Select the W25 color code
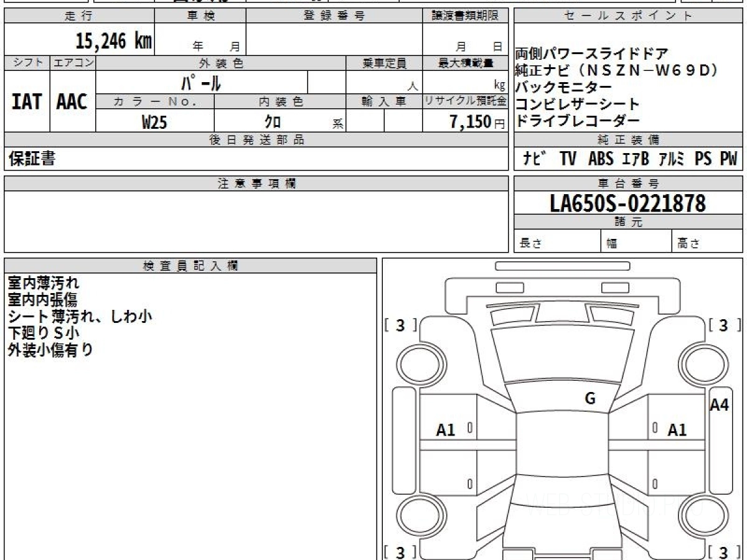The image size is (747, 560). (x=154, y=122)
